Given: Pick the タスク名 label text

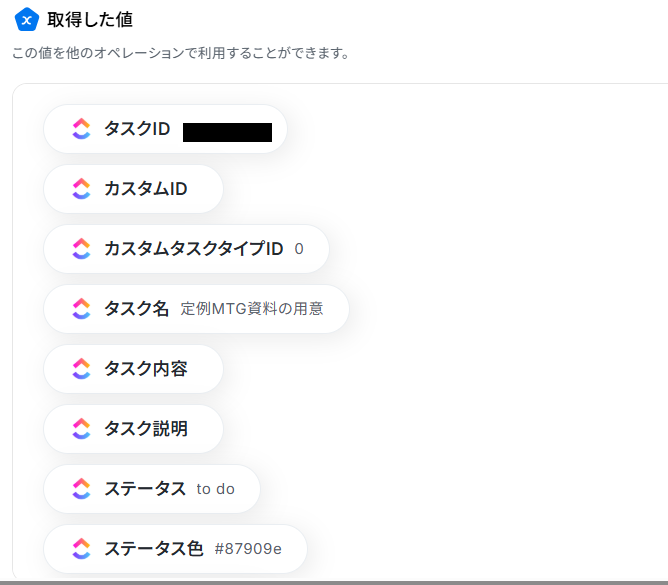Looking at the screenshot, I should point(137,309).
